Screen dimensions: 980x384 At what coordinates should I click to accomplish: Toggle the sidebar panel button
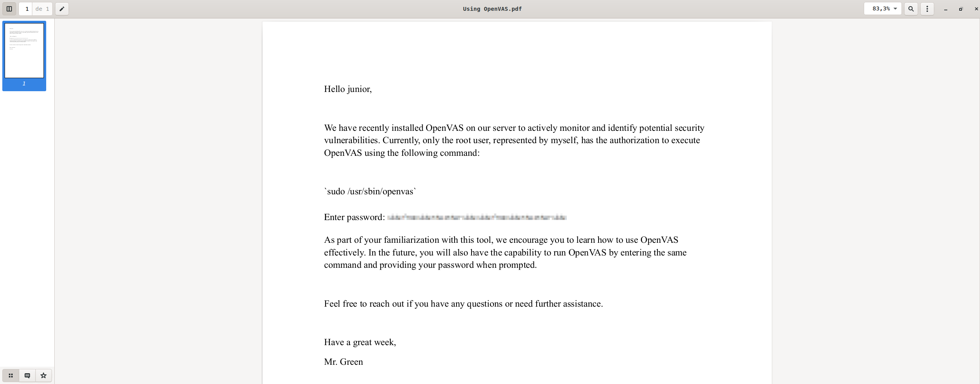click(x=9, y=9)
